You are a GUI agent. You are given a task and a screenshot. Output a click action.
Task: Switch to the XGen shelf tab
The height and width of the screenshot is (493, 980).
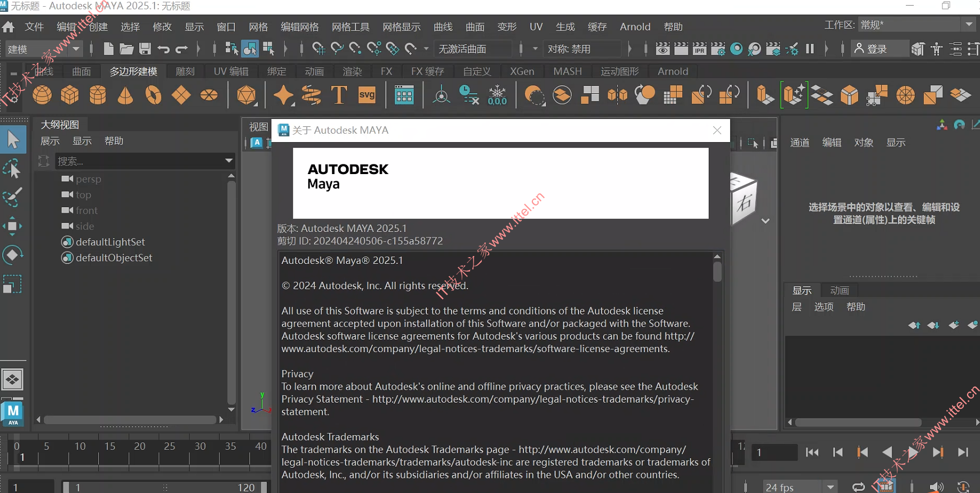[522, 71]
